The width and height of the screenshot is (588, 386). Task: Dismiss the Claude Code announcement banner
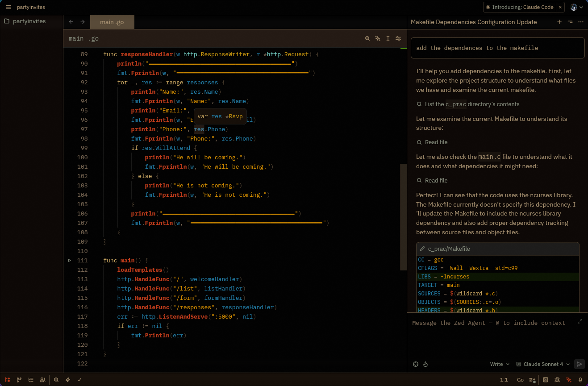click(x=560, y=7)
